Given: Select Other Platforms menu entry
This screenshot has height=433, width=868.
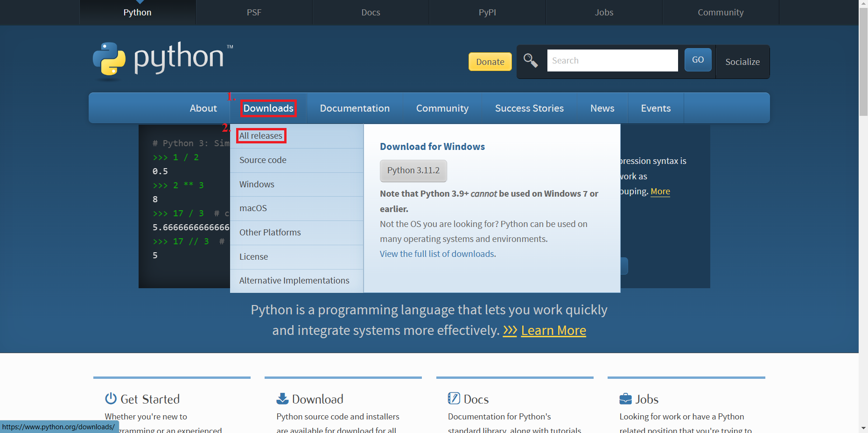Looking at the screenshot, I should 297,233.
